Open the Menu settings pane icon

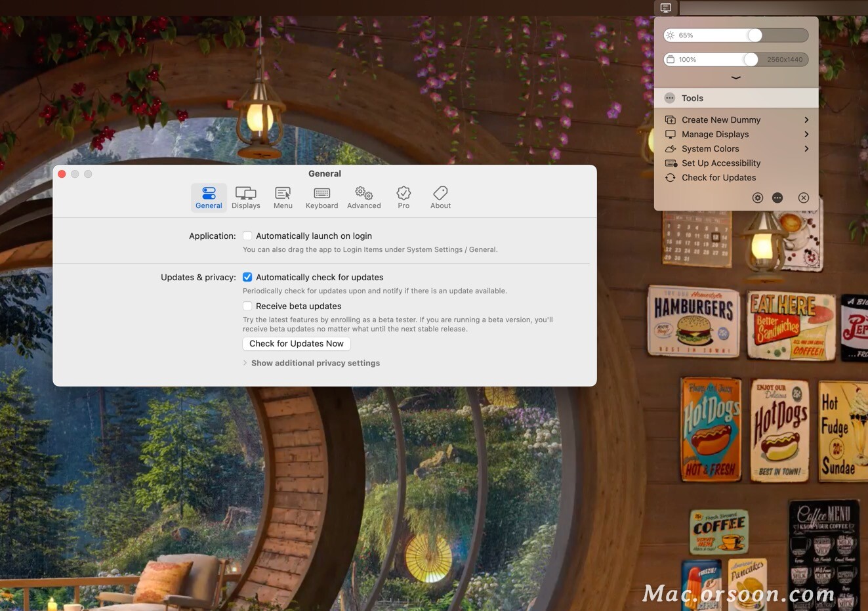(x=282, y=193)
